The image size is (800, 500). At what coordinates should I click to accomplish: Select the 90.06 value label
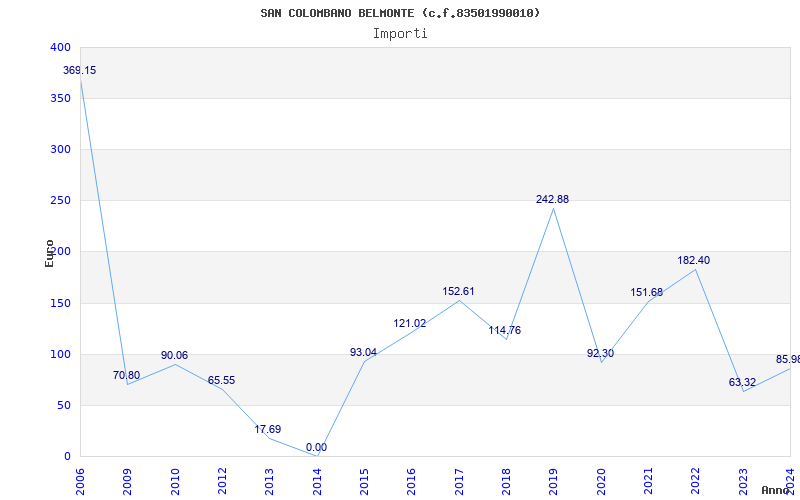coord(174,355)
